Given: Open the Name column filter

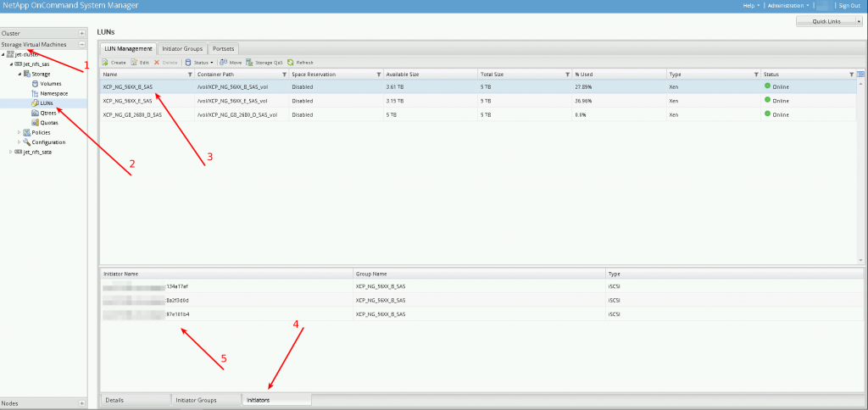Looking at the screenshot, I should click(x=190, y=75).
